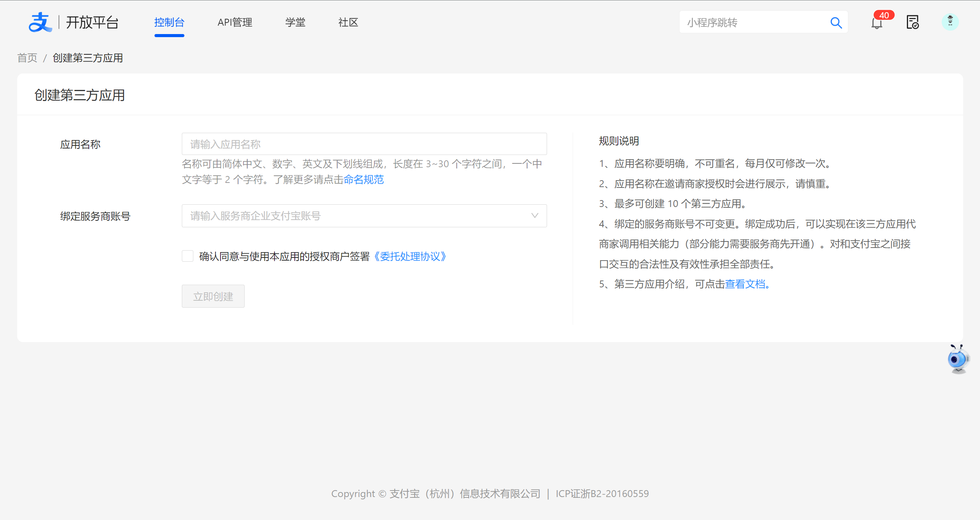Click the 创建第三方应用 breadcrumb text
980x520 pixels.
click(x=88, y=58)
